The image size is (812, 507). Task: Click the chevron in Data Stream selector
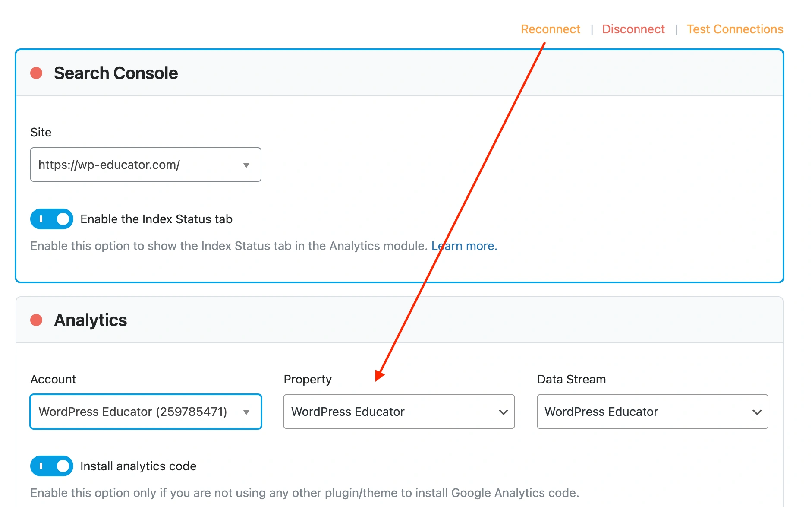click(757, 412)
